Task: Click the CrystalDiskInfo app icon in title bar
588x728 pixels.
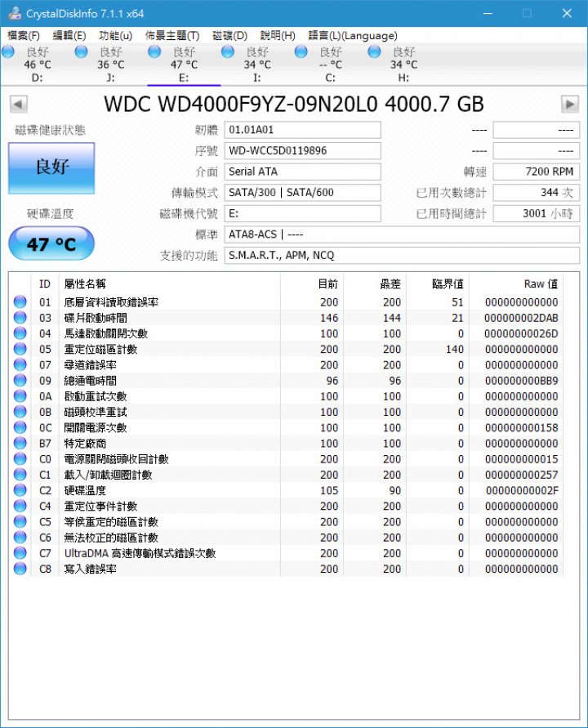Action: click(x=15, y=13)
